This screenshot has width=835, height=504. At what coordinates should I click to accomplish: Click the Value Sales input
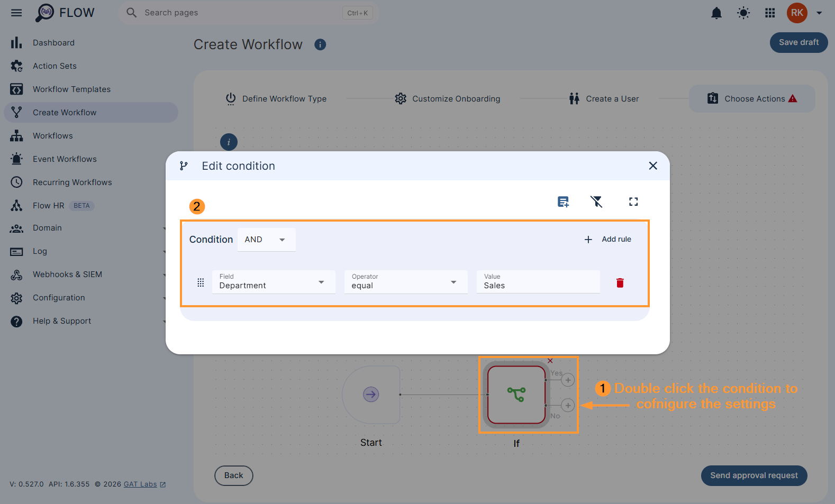[x=538, y=282]
